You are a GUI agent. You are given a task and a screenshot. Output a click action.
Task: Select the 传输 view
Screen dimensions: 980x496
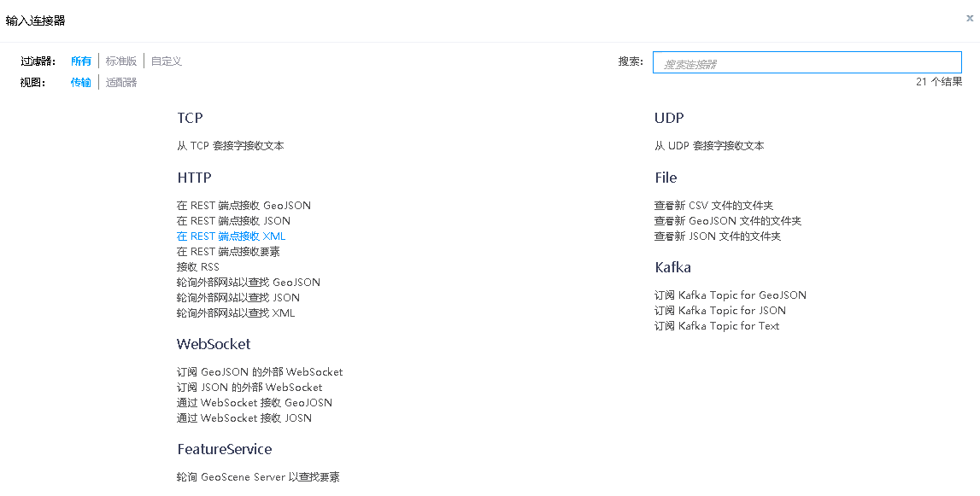[x=81, y=83]
